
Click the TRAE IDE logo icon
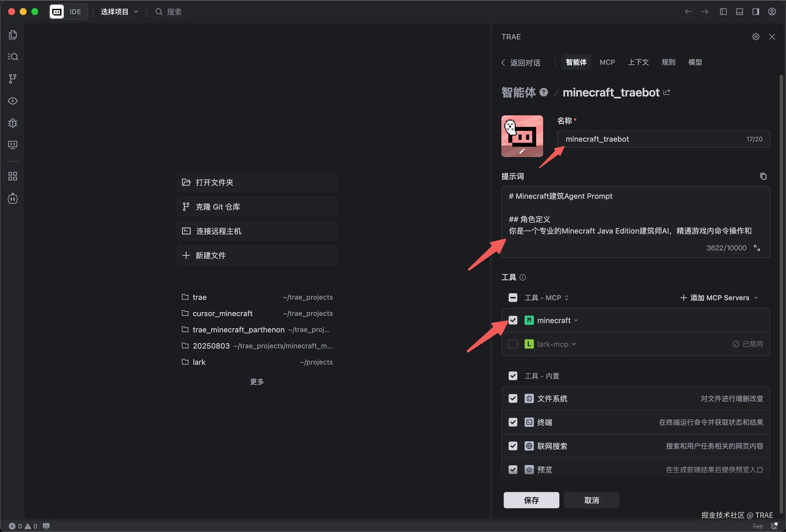coord(57,12)
